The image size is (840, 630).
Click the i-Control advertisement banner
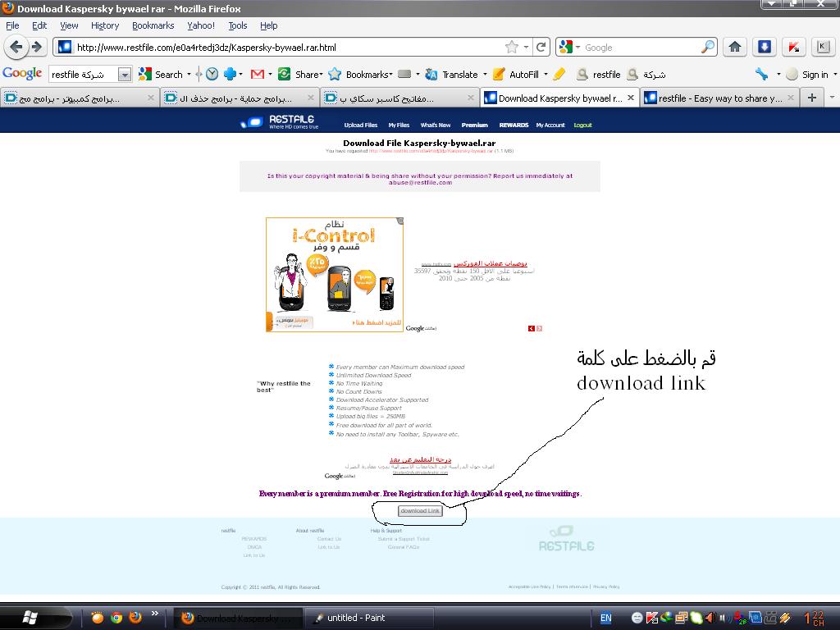[335, 274]
